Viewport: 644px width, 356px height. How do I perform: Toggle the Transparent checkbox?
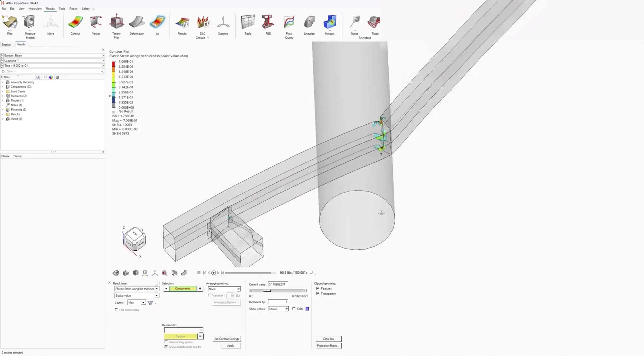tap(318, 294)
